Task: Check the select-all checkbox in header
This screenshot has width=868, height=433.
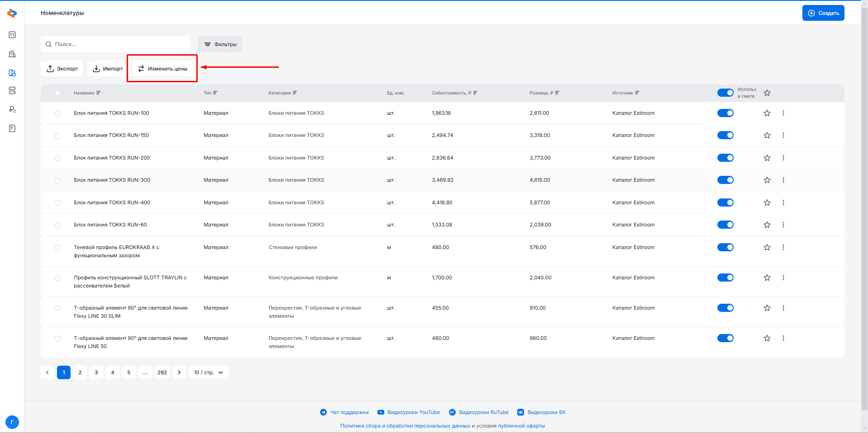Action: click(x=57, y=93)
